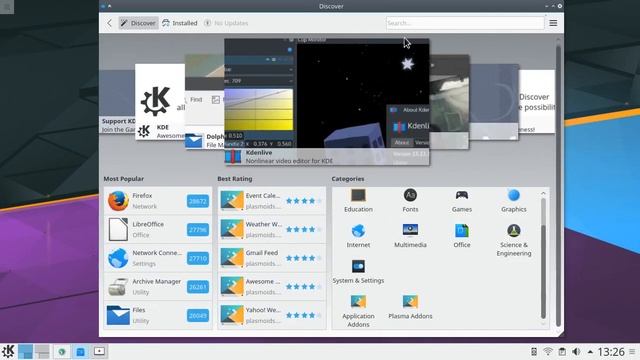The height and width of the screenshot is (360, 640).
Task: Open the KDE application launcher
Action: pyautogui.click(x=8, y=351)
